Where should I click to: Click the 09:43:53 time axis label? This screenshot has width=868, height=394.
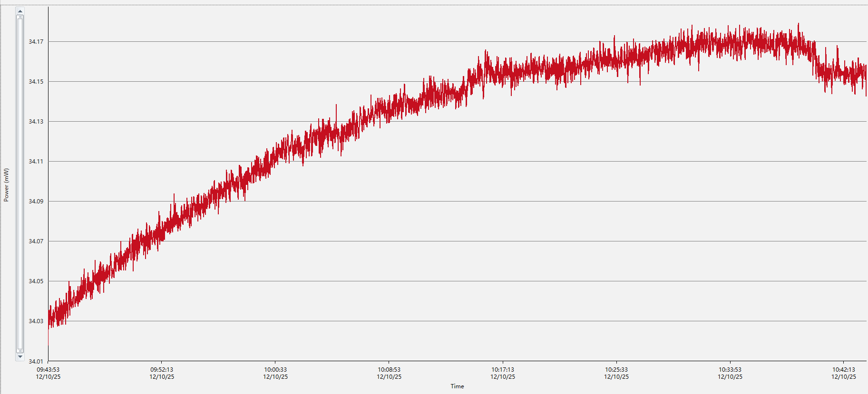[x=48, y=370]
